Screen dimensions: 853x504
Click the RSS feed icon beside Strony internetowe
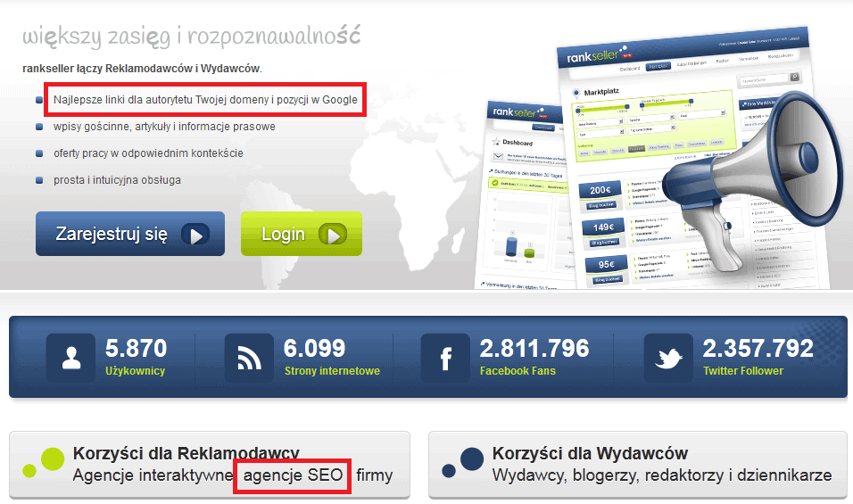[x=249, y=358]
